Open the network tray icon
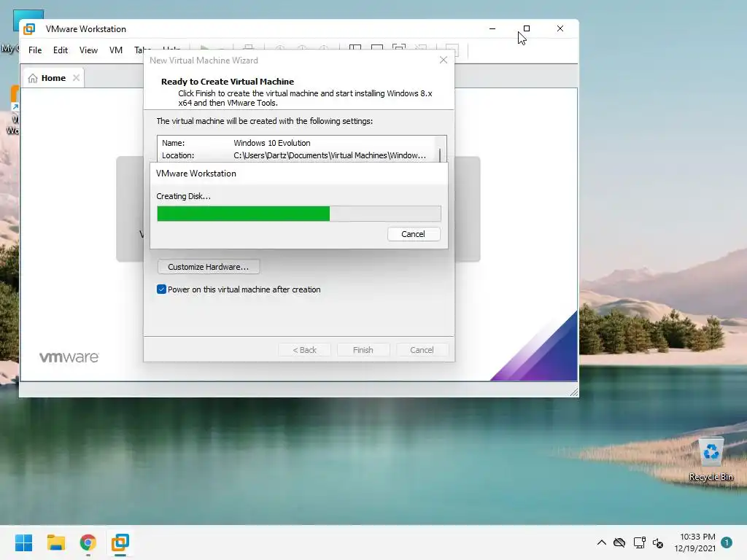Screen dimensions: 747x560 pyautogui.click(x=639, y=542)
